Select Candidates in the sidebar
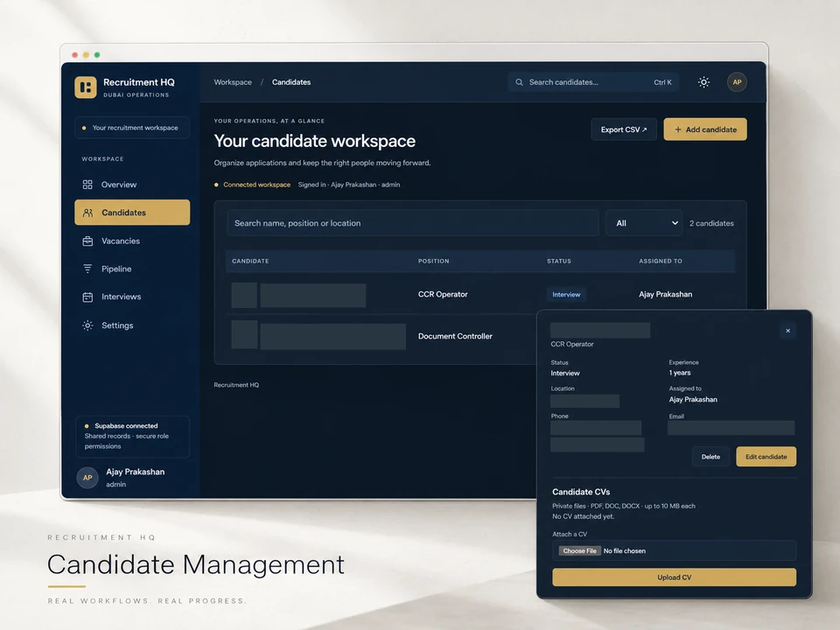This screenshot has height=630, width=840. tap(132, 212)
